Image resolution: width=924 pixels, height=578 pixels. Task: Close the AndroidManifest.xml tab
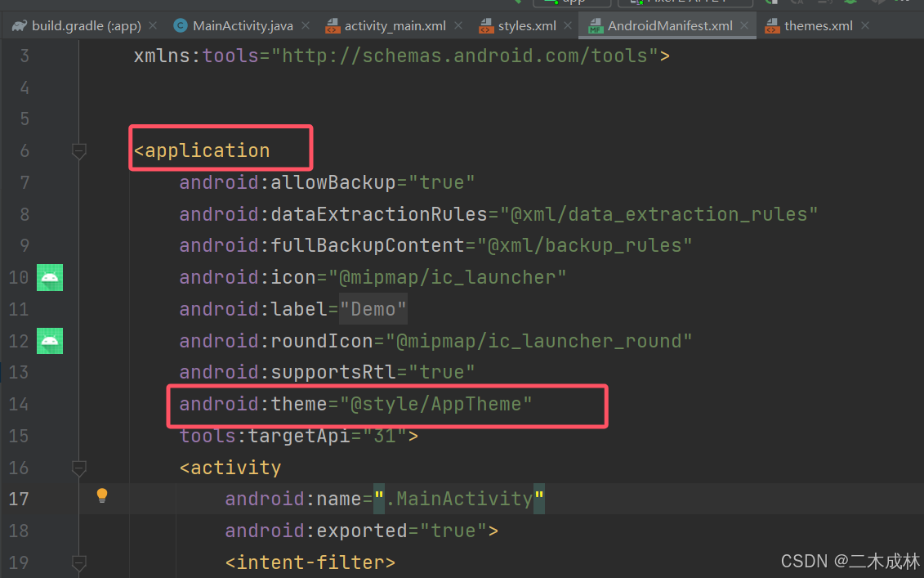pyautogui.click(x=744, y=26)
